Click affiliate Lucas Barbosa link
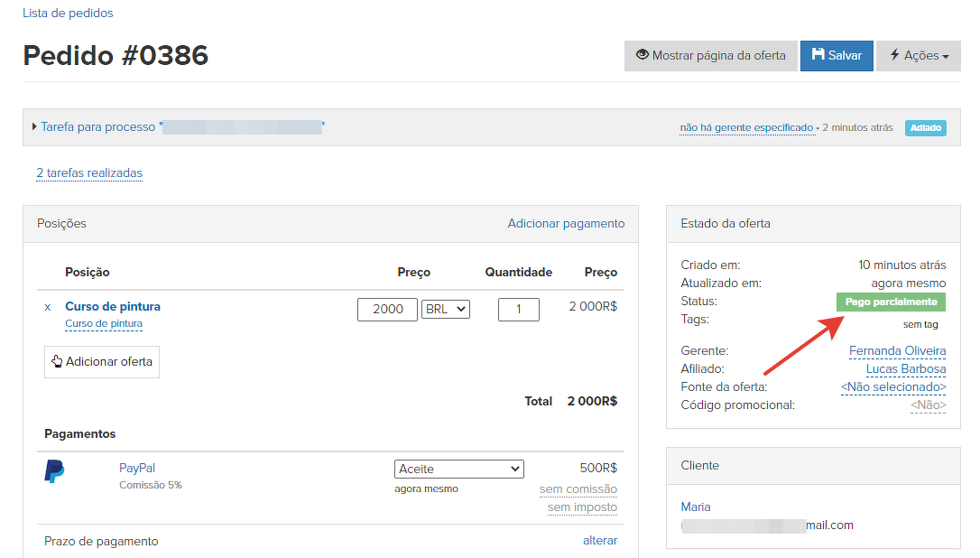The width and height of the screenshot is (980, 558). 905,368
